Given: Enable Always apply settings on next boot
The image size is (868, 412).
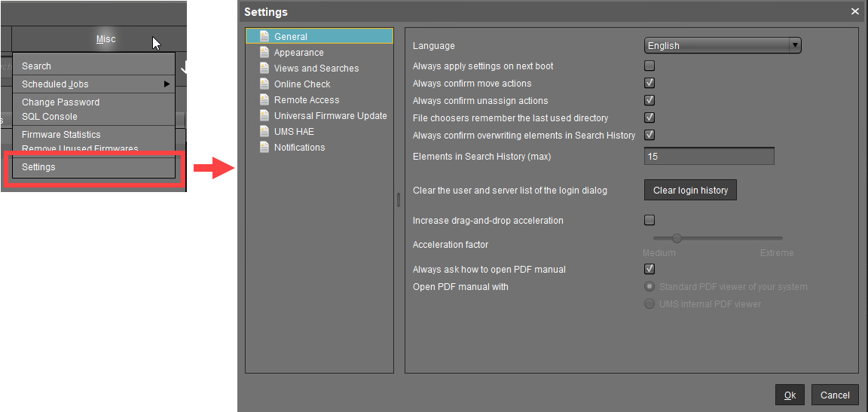Looking at the screenshot, I should [x=649, y=66].
